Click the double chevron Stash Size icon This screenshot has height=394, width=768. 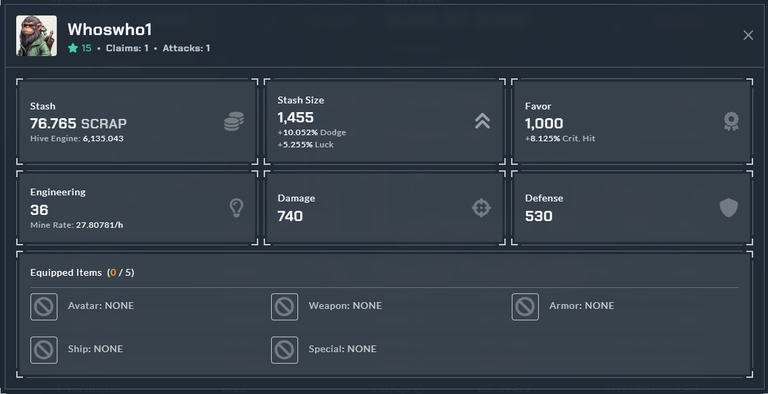click(482, 121)
